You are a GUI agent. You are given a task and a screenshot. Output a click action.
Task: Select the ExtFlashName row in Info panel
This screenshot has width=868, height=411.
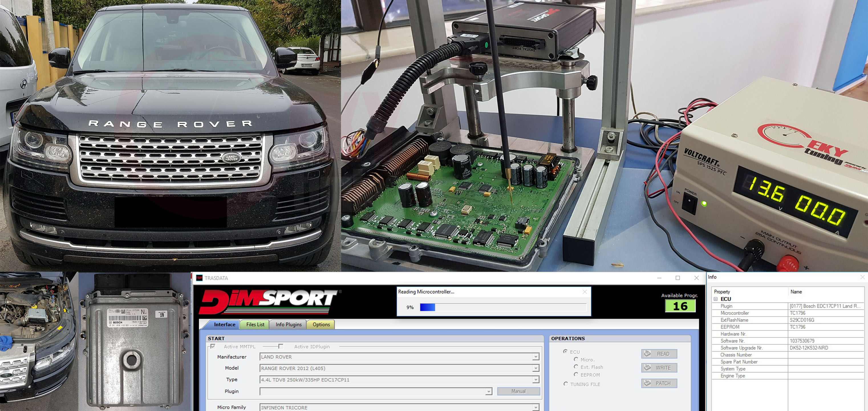pos(788,320)
